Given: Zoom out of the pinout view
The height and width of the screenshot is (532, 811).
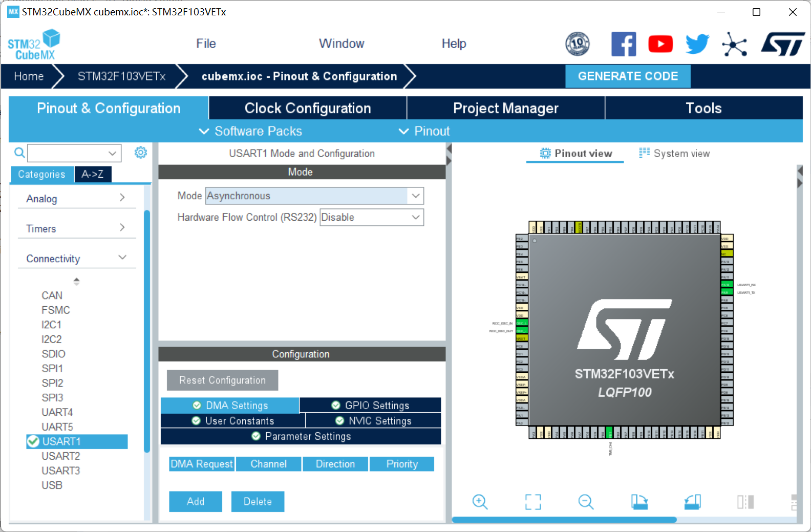Looking at the screenshot, I should click(586, 502).
